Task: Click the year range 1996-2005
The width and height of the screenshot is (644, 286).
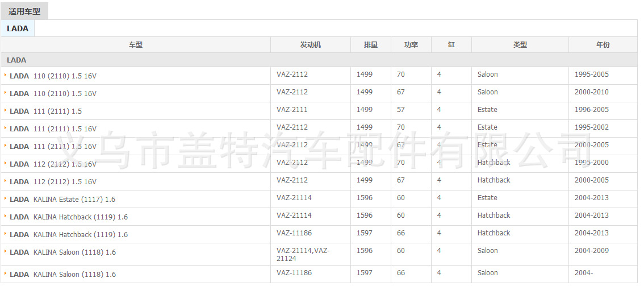Action: coord(591,110)
